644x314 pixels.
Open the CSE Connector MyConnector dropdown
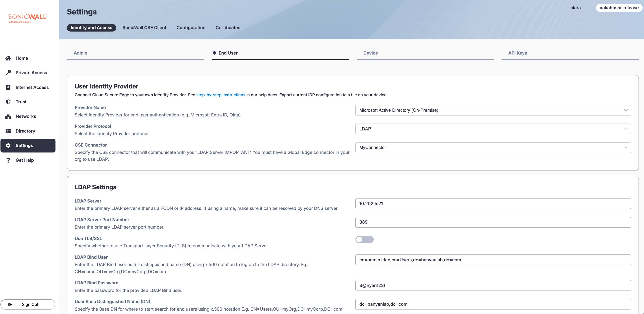[493, 148]
